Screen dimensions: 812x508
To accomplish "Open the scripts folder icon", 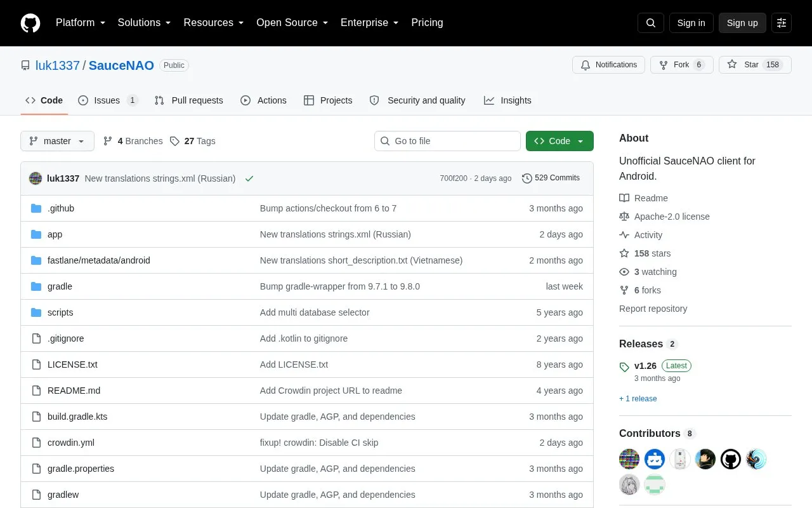I will (x=36, y=312).
